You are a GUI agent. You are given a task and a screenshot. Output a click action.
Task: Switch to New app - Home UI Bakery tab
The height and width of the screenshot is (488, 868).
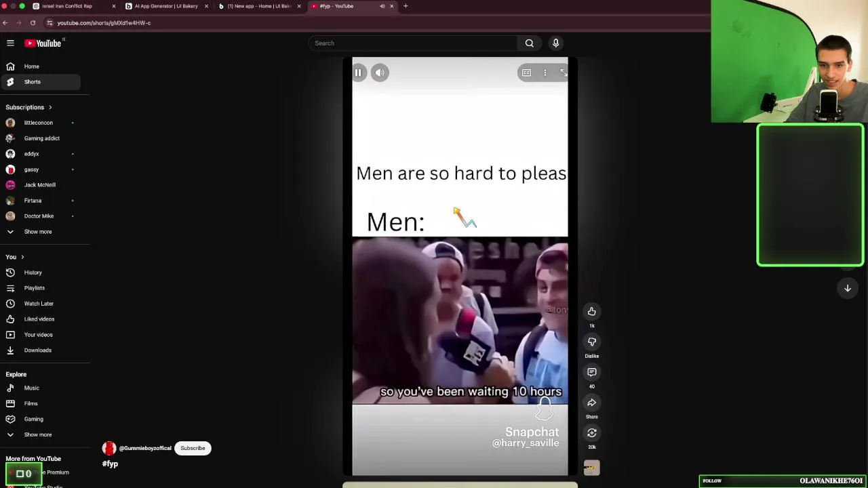pos(260,6)
